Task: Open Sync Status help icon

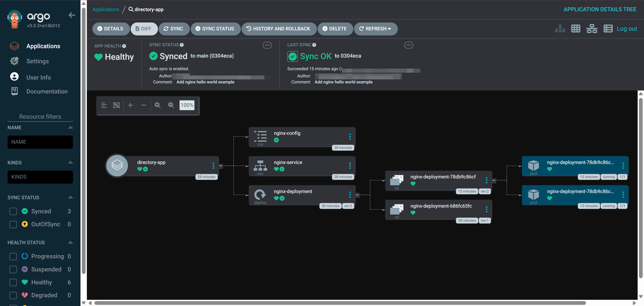Action: coord(182,45)
